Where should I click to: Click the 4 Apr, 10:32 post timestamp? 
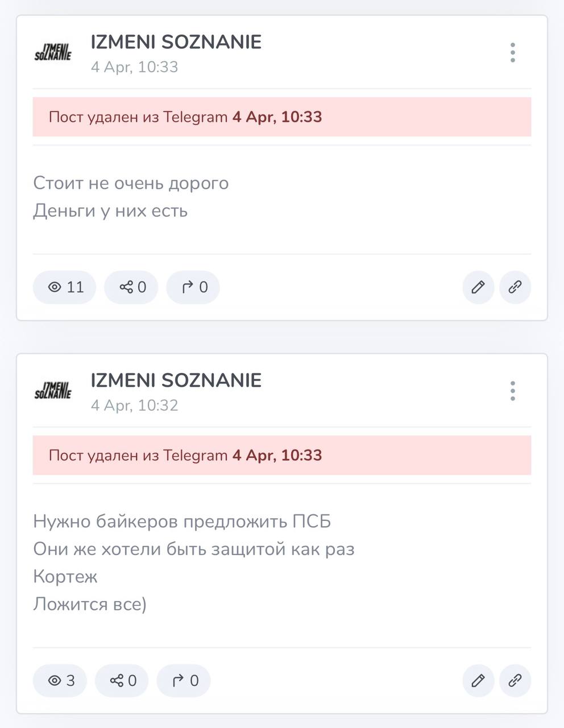click(135, 406)
